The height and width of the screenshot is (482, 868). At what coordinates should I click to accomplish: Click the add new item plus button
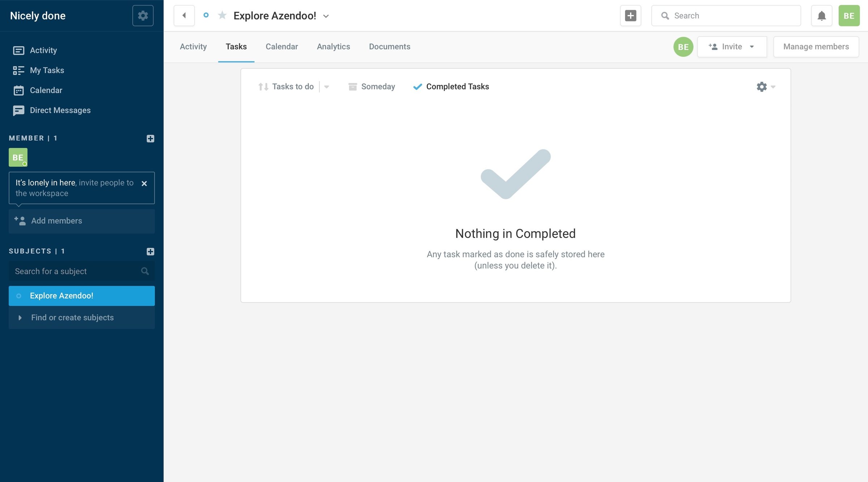[631, 16]
